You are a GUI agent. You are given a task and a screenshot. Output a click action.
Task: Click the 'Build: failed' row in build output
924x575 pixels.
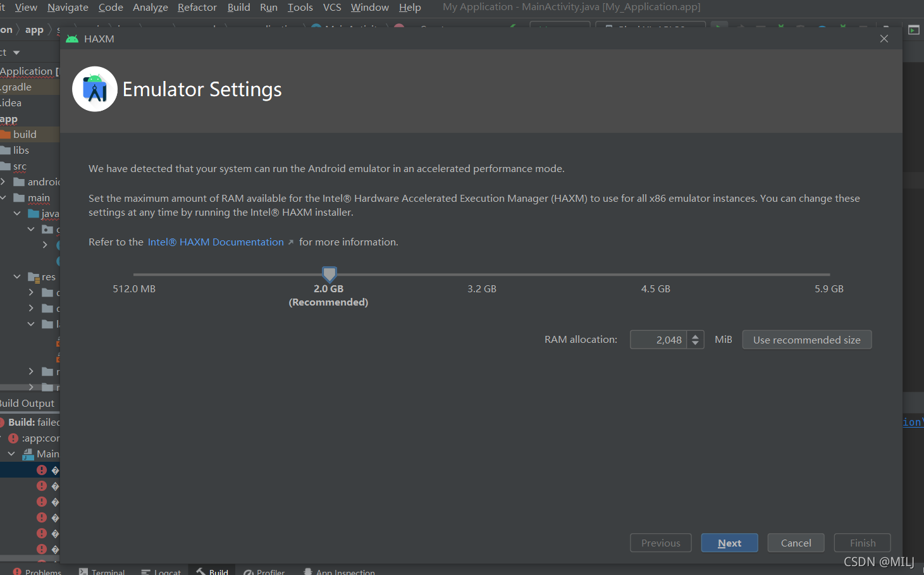point(30,422)
